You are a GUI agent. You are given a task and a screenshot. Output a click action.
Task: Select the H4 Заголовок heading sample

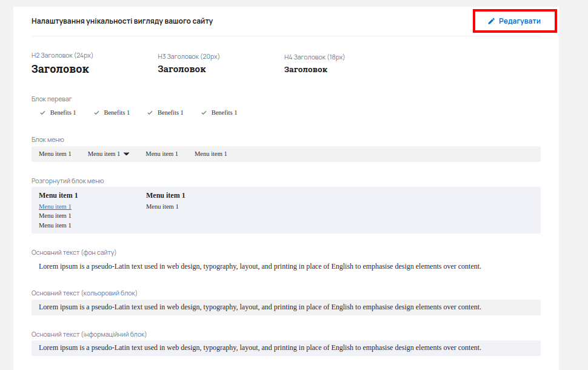point(306,69)
